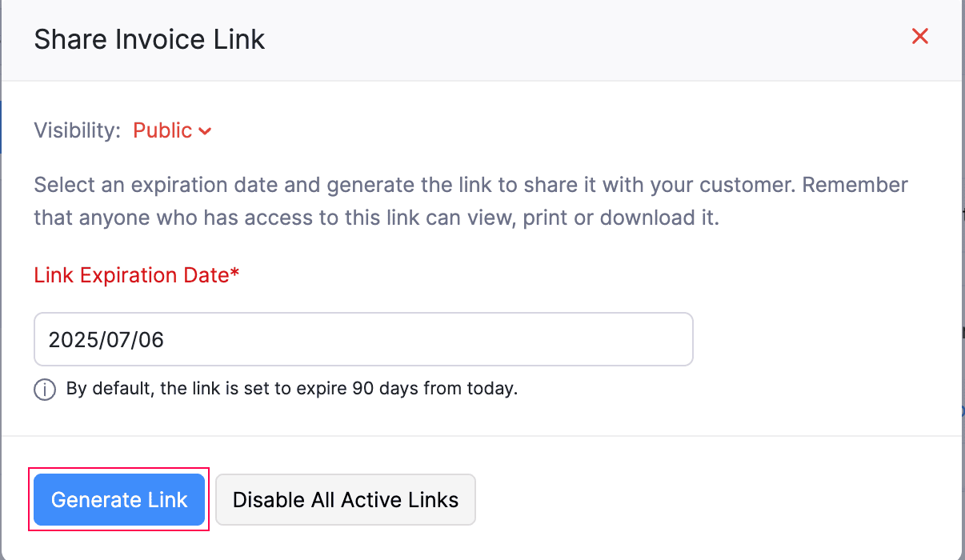Click the circular info icon near expiration note
Image resolution: width=965 pixels, height=560 pixels.
(x=45, y=389)
